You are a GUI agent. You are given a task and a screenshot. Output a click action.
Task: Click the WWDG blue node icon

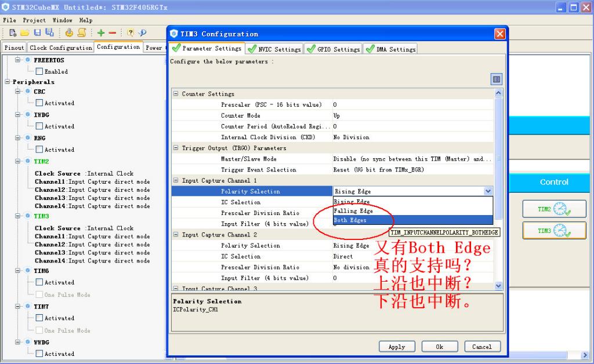28,341
